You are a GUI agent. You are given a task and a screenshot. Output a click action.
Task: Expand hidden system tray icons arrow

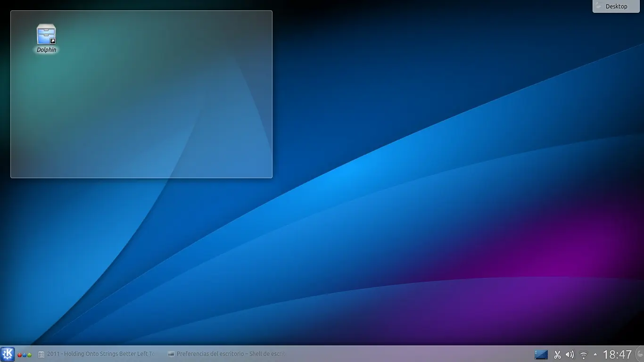point(595,354)
